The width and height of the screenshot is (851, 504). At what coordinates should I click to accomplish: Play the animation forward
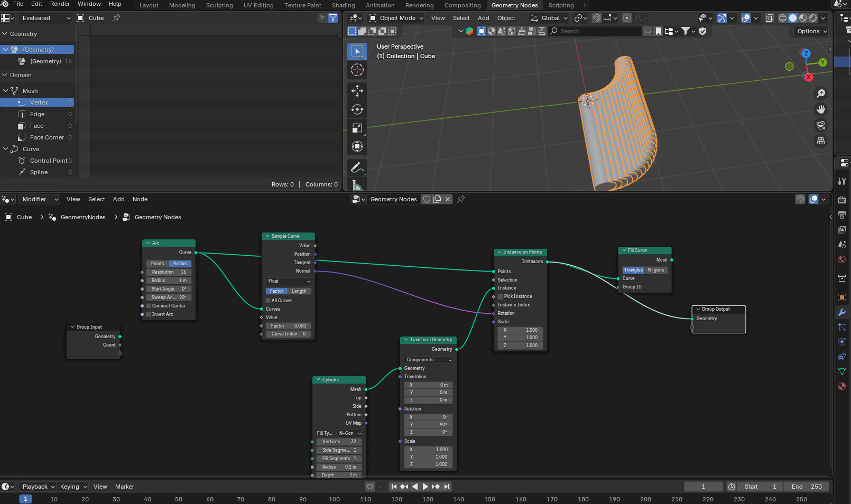click(425, 487)
